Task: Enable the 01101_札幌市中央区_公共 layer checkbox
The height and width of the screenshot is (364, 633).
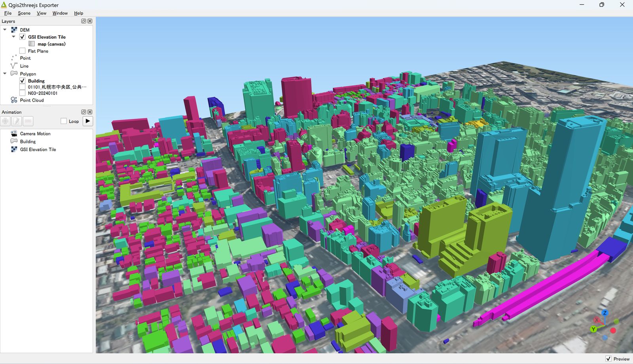Action: (x=23, y=87)
